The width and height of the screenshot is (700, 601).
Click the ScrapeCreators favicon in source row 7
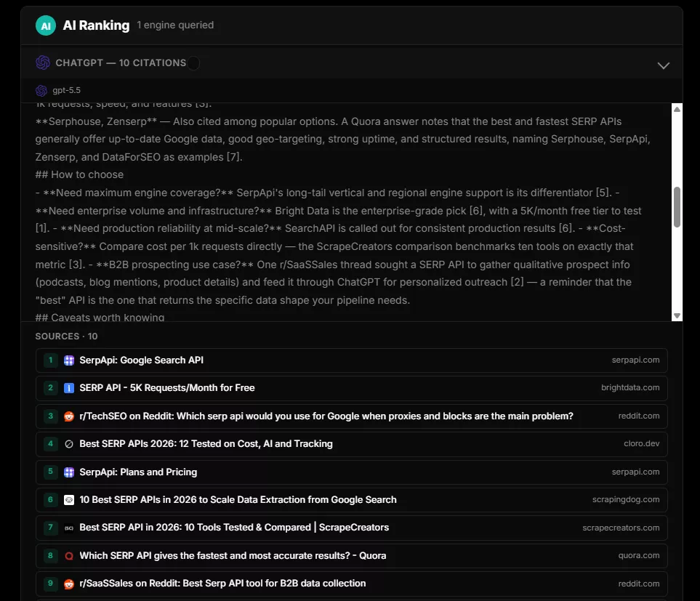pos(69,528)
